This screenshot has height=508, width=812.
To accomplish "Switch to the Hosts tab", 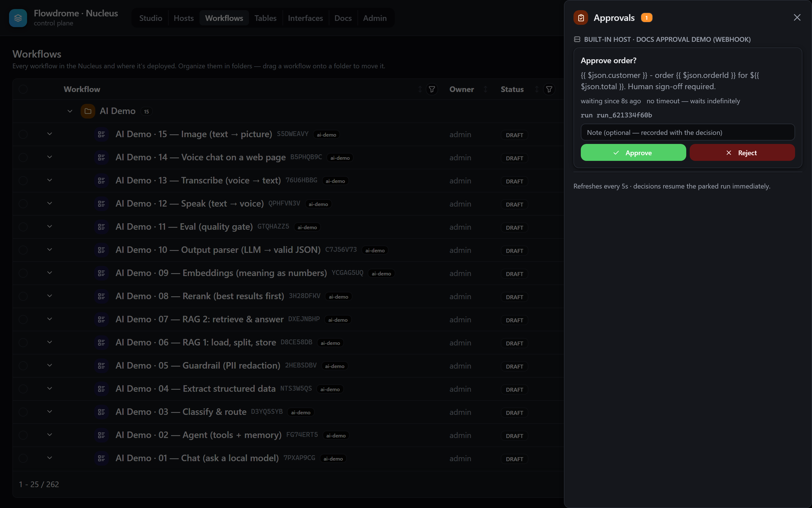I will [x=184, y=18].
